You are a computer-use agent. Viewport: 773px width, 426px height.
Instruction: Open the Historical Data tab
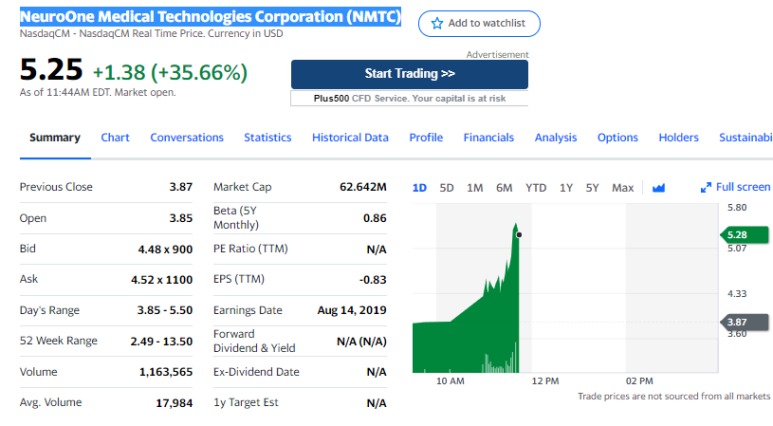(x=350, y=138)
